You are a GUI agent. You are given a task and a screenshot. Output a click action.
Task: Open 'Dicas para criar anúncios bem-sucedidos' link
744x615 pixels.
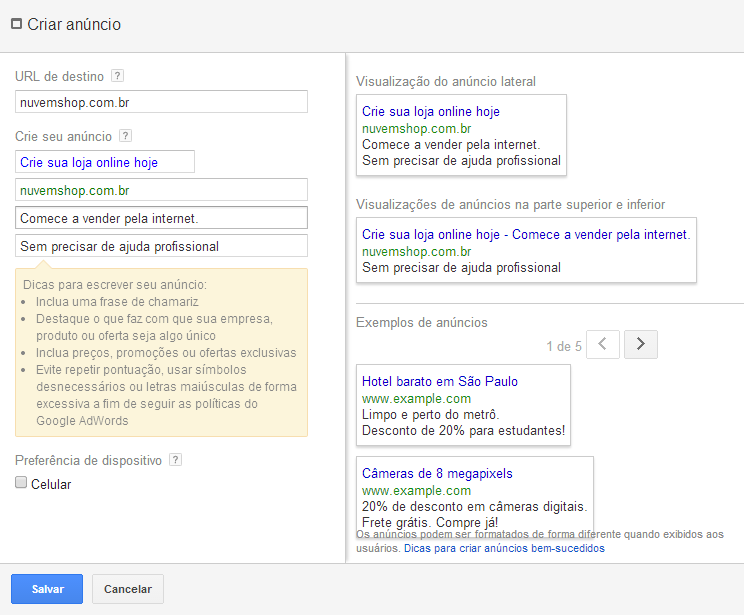click(504, 549)
